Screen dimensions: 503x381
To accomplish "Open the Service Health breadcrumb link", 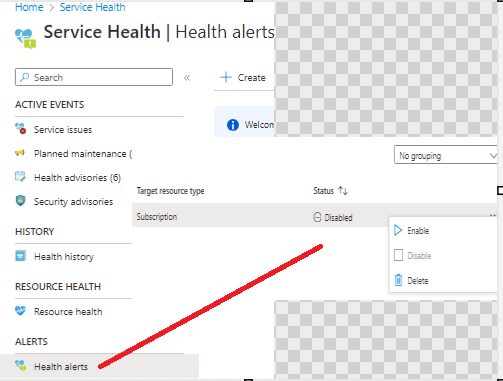I will pos(93,7).
